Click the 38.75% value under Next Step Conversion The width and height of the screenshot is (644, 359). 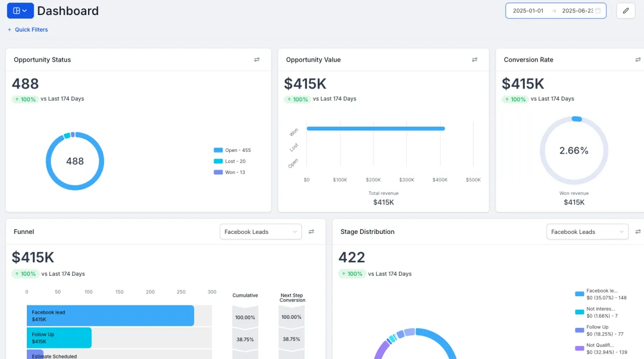291,340
